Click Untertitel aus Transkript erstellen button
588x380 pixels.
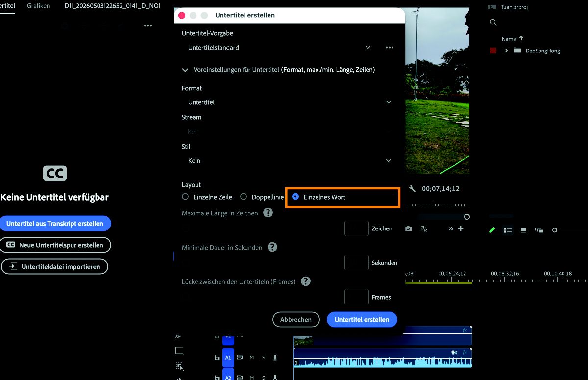coord(55,224)
